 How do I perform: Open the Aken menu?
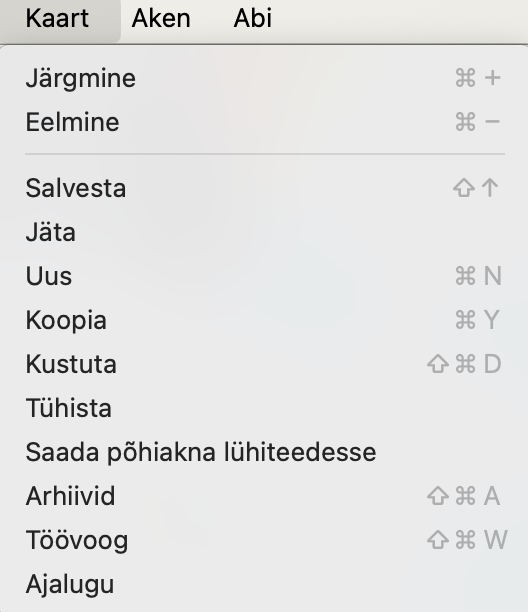[x=161, y=19]
